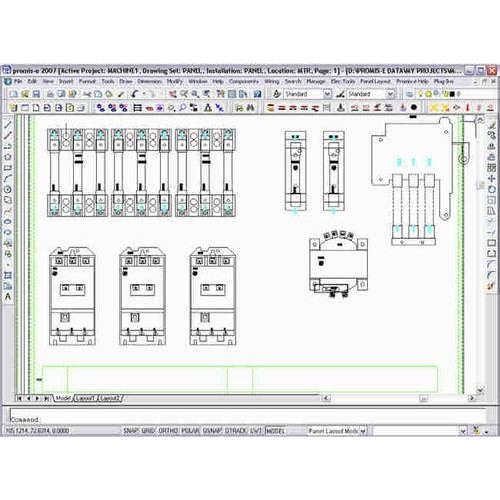Select the Line tool in left toolbar
The image size is (500, 500).
click(8, 125)
